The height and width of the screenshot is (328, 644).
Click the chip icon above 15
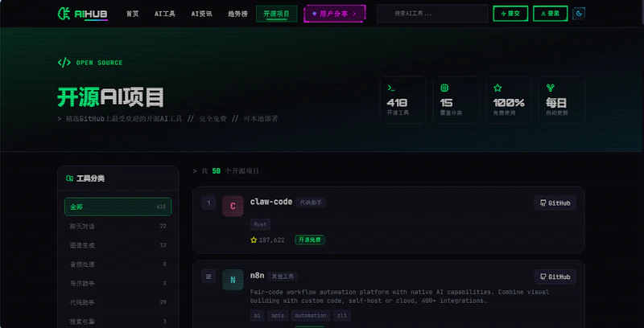(x=444, y=88)
